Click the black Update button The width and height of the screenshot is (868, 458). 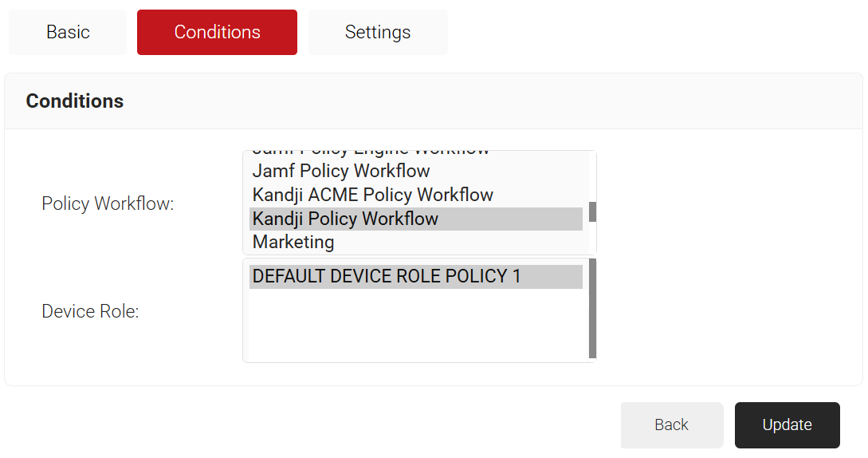[787, 425]
